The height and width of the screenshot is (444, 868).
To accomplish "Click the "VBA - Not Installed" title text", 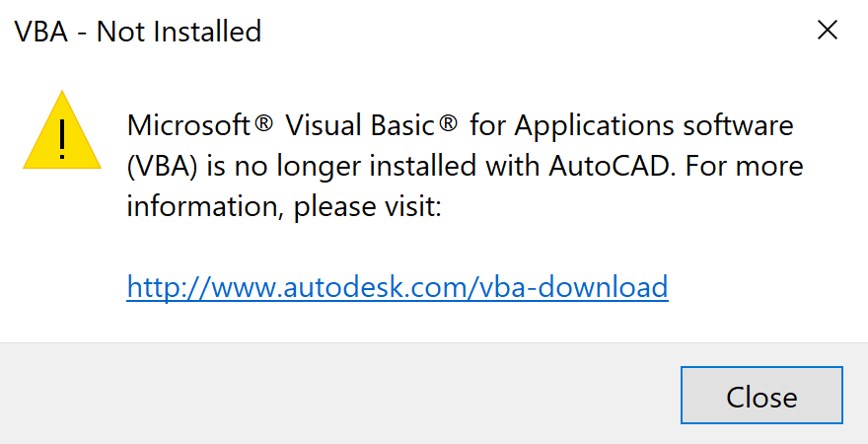I will [x=138, y=32].
